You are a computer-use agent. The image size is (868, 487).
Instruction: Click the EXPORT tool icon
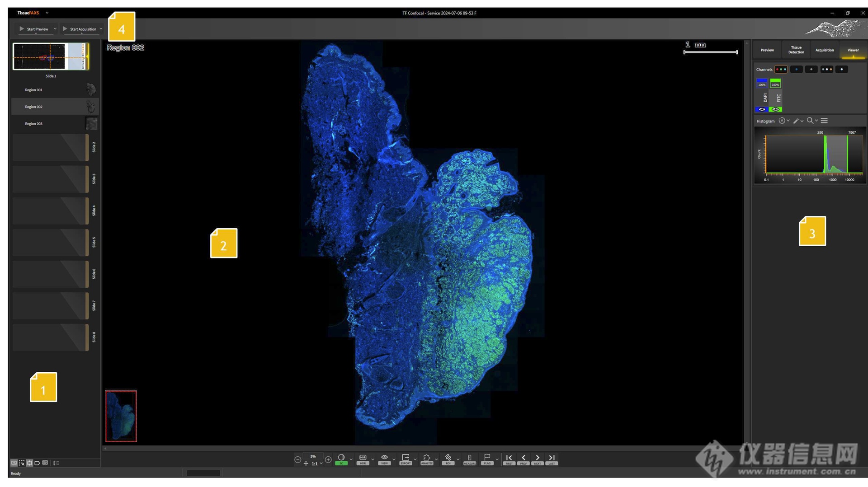tap(406, 459)
